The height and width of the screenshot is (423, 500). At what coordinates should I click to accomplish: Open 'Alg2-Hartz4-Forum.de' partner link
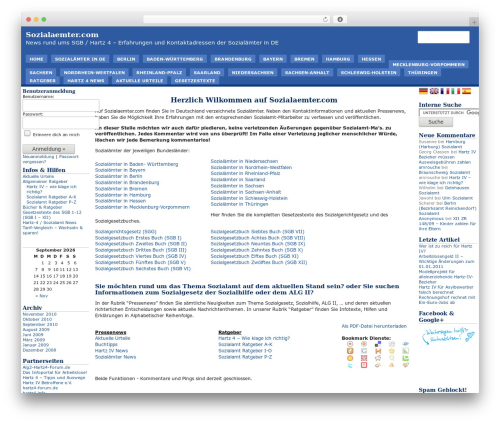(46, 367)
